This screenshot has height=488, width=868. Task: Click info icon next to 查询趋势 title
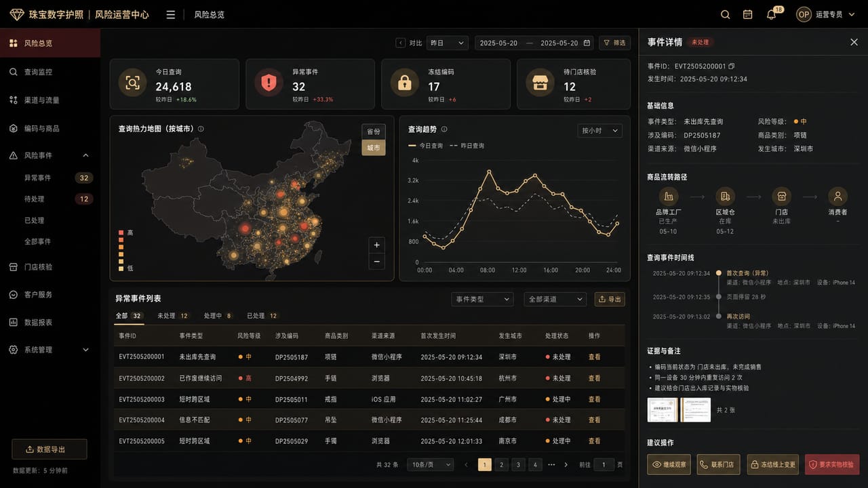[444, 129]
